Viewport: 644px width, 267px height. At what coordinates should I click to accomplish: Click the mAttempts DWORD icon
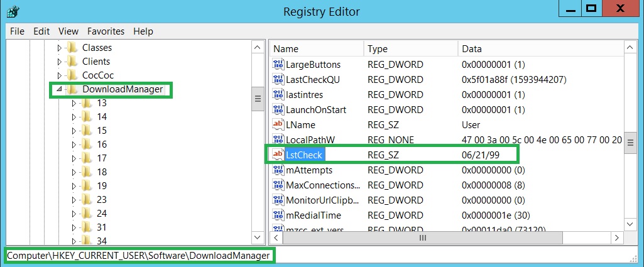click(278, 170)
